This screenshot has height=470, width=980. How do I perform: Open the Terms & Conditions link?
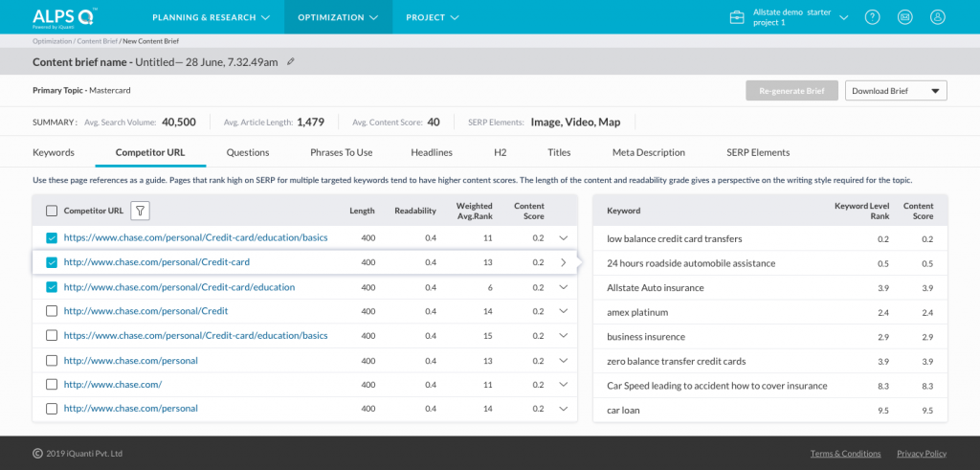tap(845, 454)
